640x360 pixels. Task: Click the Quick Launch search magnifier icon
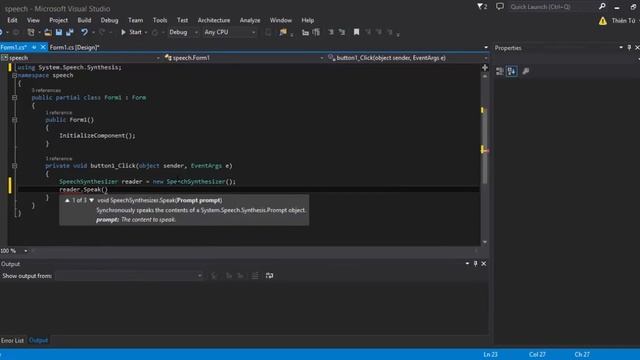click(602, 7)
